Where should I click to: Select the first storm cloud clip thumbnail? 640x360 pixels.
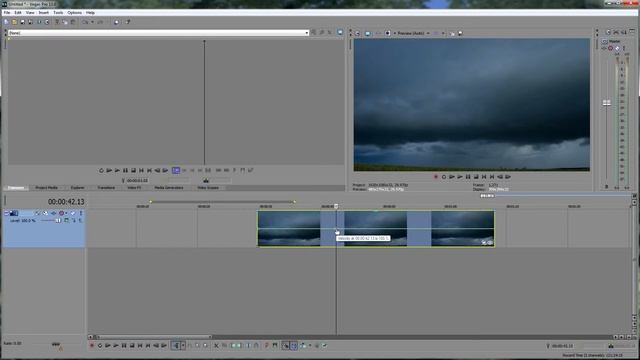289,229
